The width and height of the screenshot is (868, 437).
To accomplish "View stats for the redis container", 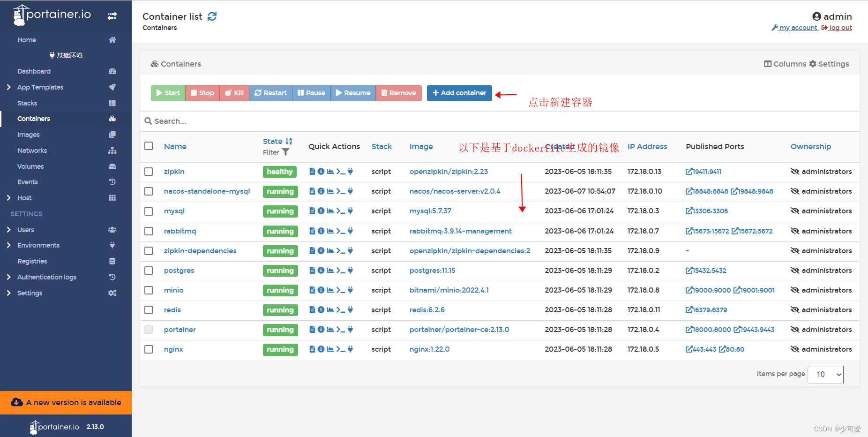I will 329,310.
